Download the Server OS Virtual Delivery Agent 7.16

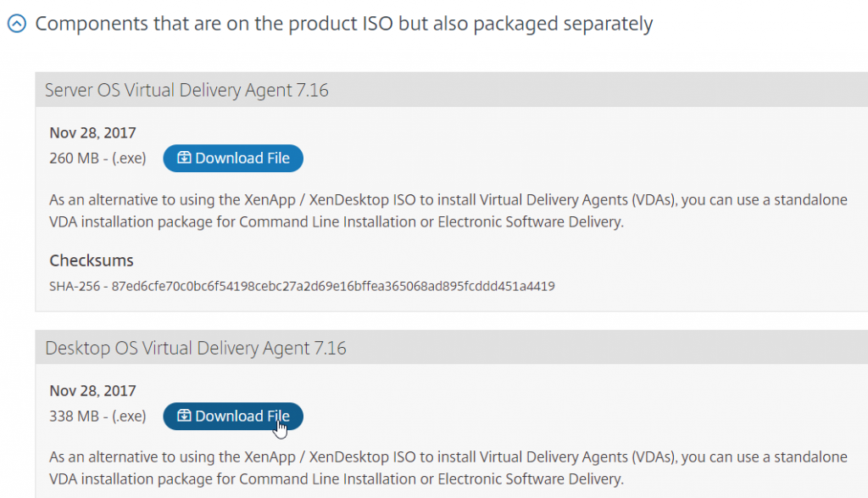(233, 158)
